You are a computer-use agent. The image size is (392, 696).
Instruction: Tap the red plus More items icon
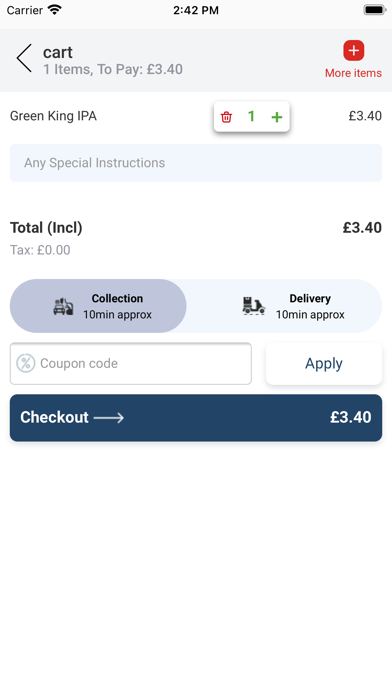coord(353,51)
